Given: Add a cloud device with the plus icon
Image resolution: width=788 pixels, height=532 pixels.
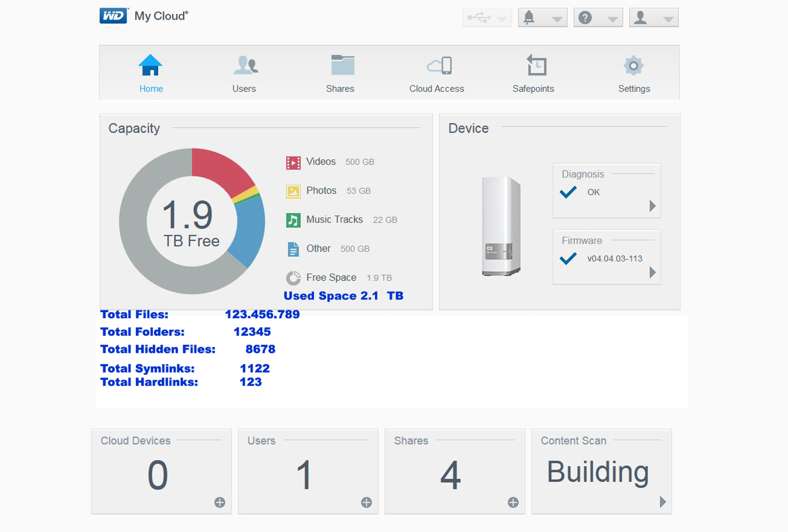Looking at the screenshot, I should tap(220, 503).
